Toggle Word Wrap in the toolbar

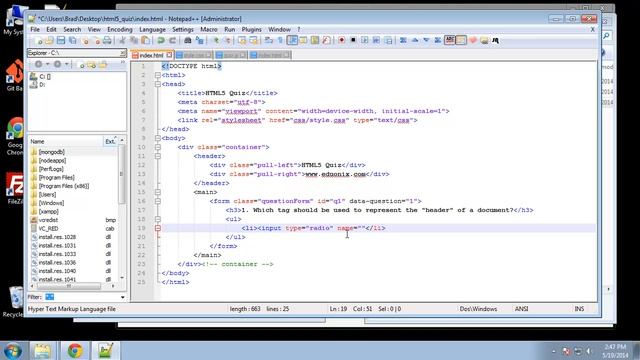[269, 40]
